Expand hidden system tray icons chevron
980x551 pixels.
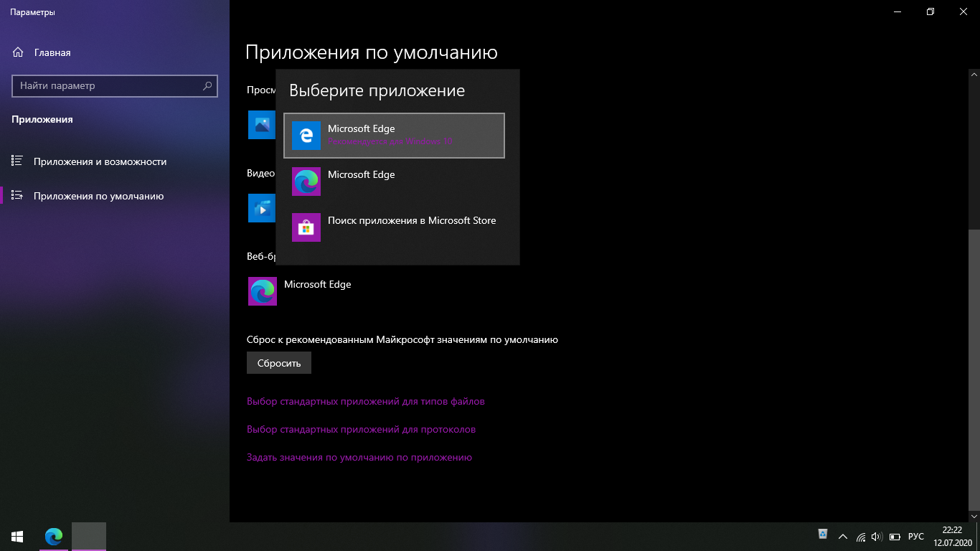842,537
